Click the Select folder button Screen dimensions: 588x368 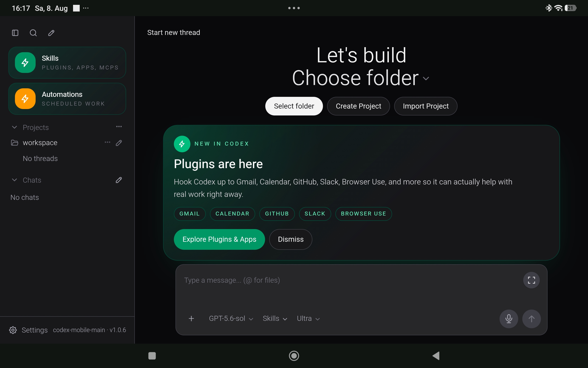point(294,106)
